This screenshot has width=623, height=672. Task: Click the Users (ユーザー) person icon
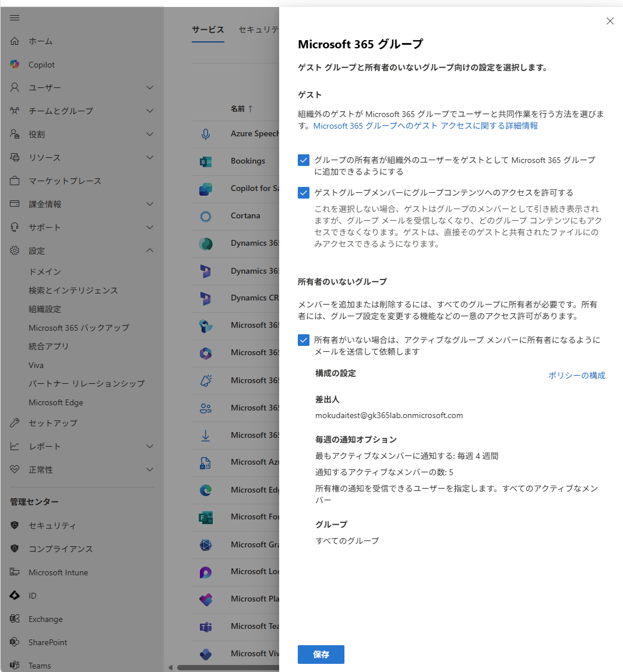click(15, 87)
